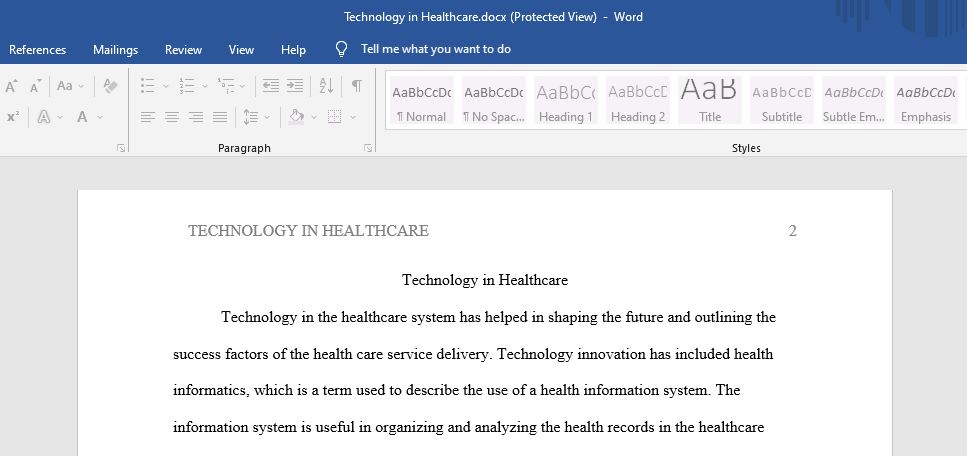Toggle show paragraph marks
The image size is (967, 456).
[x=356, y=86]
